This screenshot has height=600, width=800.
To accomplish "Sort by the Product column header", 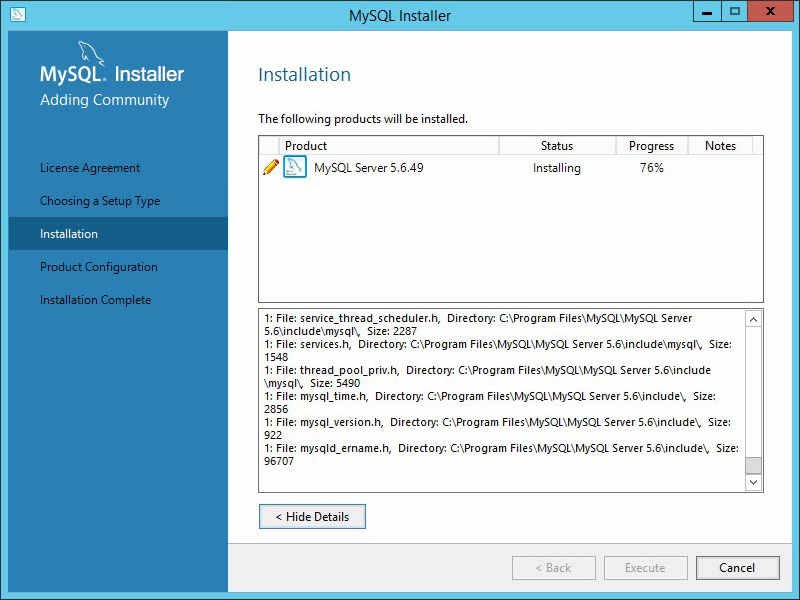I will [389, 146].
